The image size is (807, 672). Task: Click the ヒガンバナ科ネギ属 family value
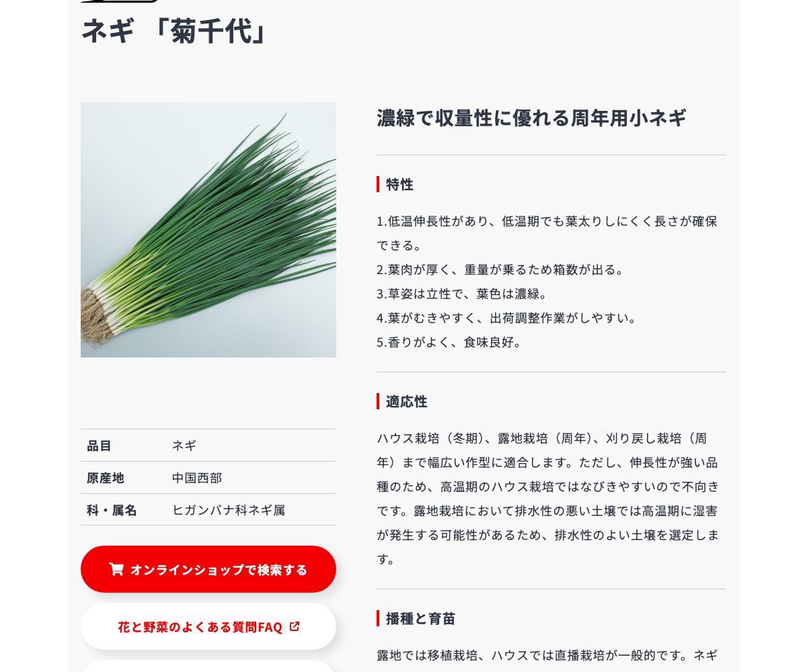pos(229,510)
